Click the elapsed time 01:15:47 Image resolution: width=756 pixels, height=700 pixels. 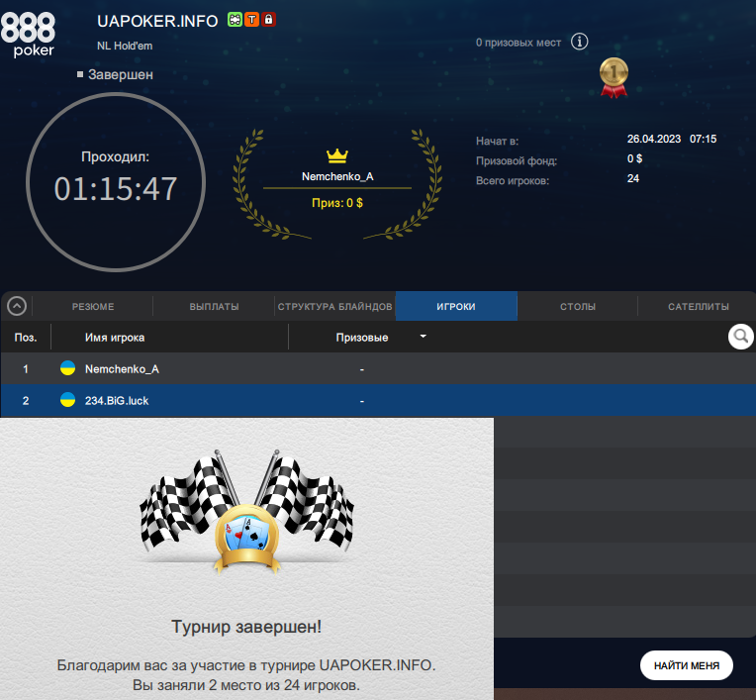(x=116, y=189)
